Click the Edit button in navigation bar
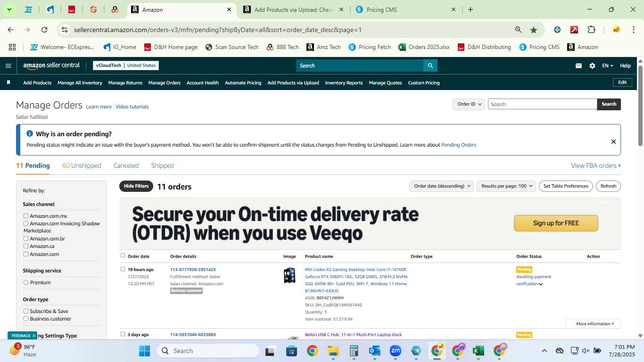The image size is (644, 362). (622, 82)
